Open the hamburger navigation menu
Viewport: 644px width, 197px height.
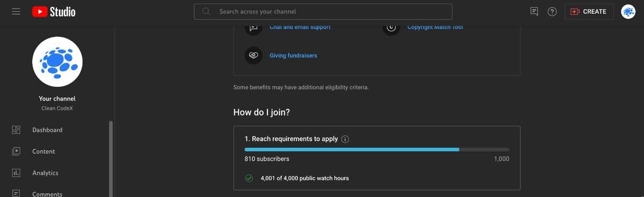[16, 11]
